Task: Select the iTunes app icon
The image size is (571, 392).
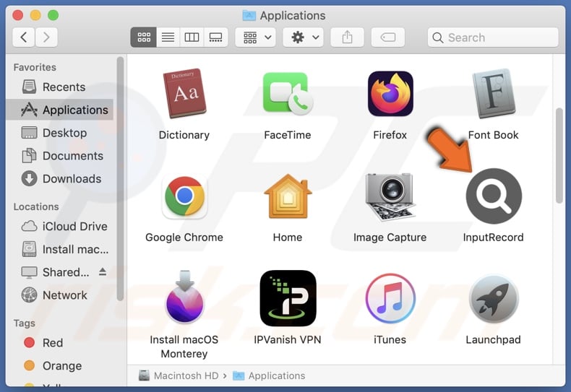Action: [390, 299]
